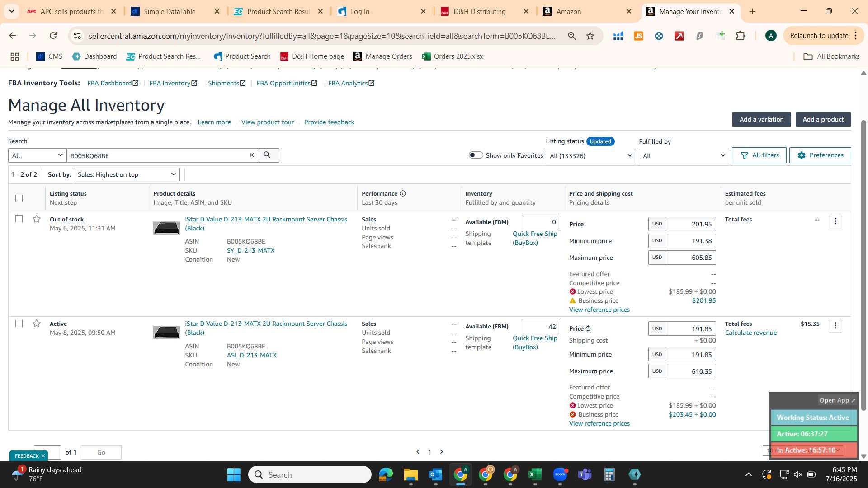This screenshot has width=868, height=488.
Task: Open the Chrome profile avatar A
Action: pyautogui.click(x=771, y=36)
